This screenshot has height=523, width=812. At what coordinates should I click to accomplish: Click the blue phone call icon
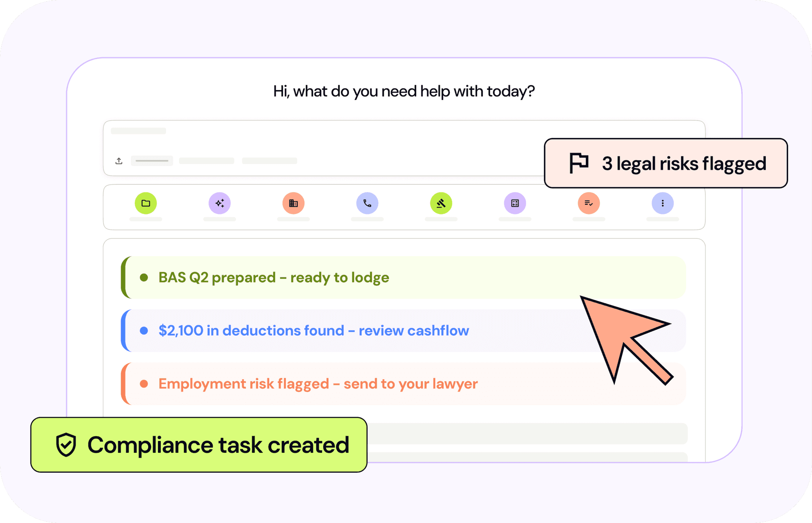(x=367, y=203)
